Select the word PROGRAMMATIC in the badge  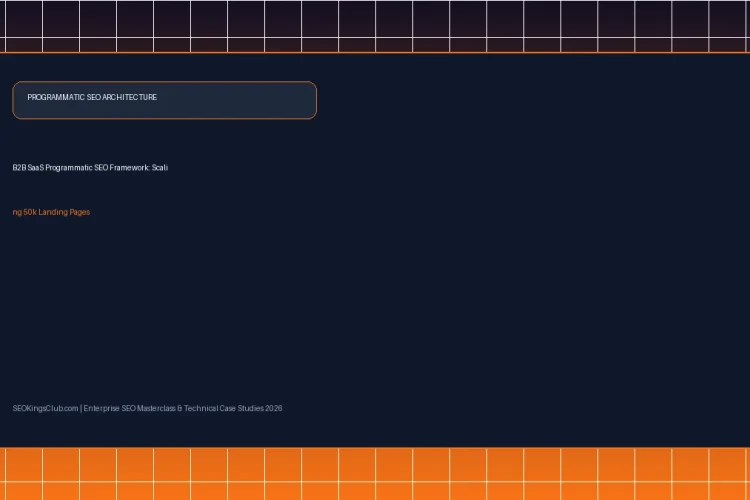click(56, 97)
